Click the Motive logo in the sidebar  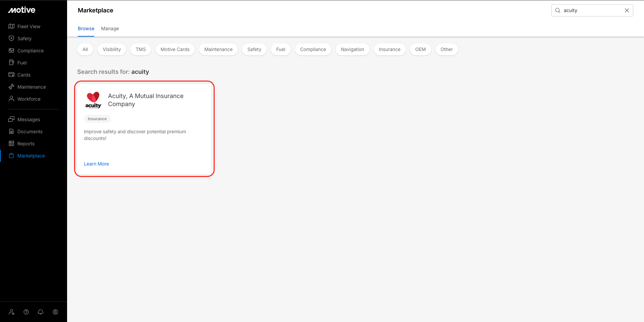point(22,10)
